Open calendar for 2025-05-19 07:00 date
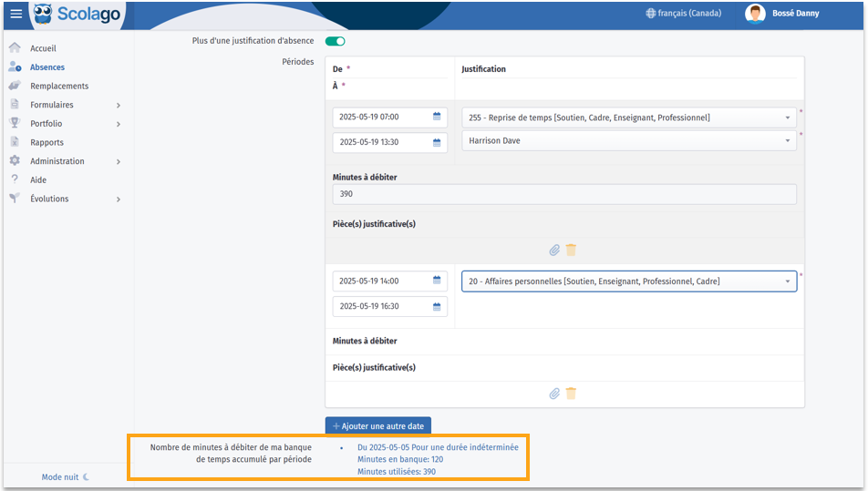868x491 pixels. click(x=437, y=117)
